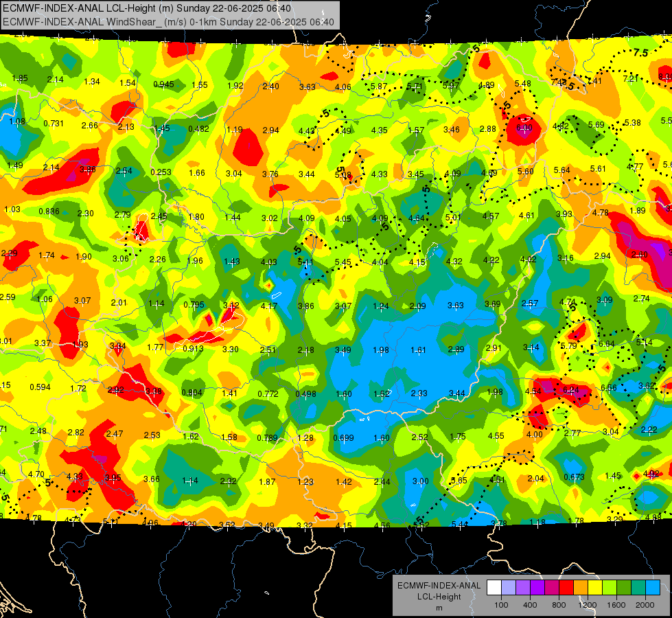
Task: Click the legend tick label 1200
Action: tap(588, 605)
